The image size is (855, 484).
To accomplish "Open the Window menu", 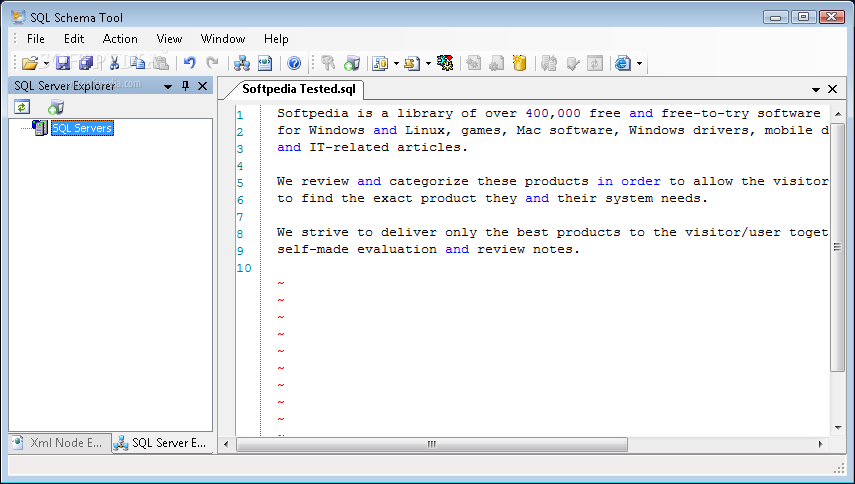I will [223, 39].
